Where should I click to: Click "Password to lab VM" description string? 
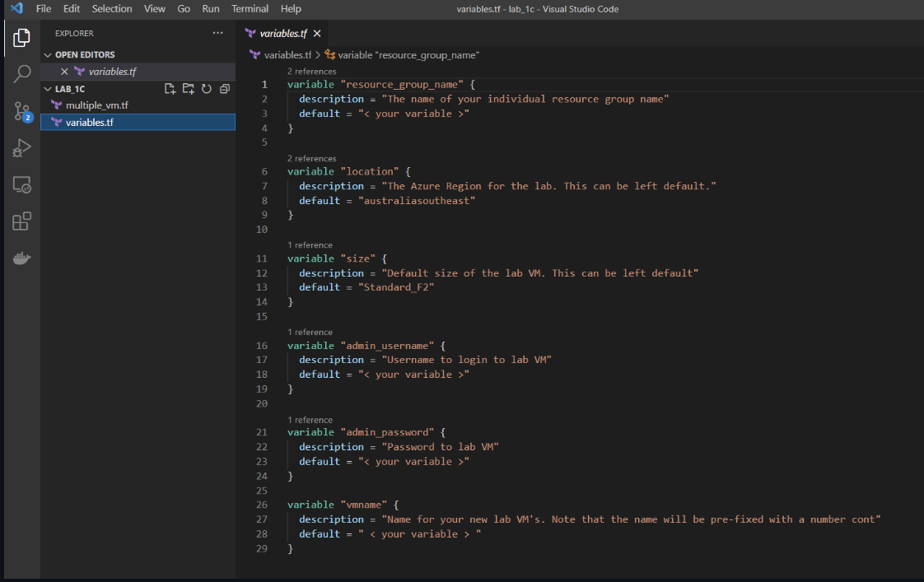point(441,446)
